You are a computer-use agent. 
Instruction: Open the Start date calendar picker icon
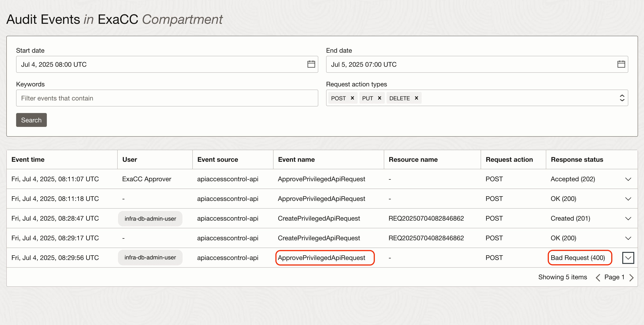[x=311, y=64]
